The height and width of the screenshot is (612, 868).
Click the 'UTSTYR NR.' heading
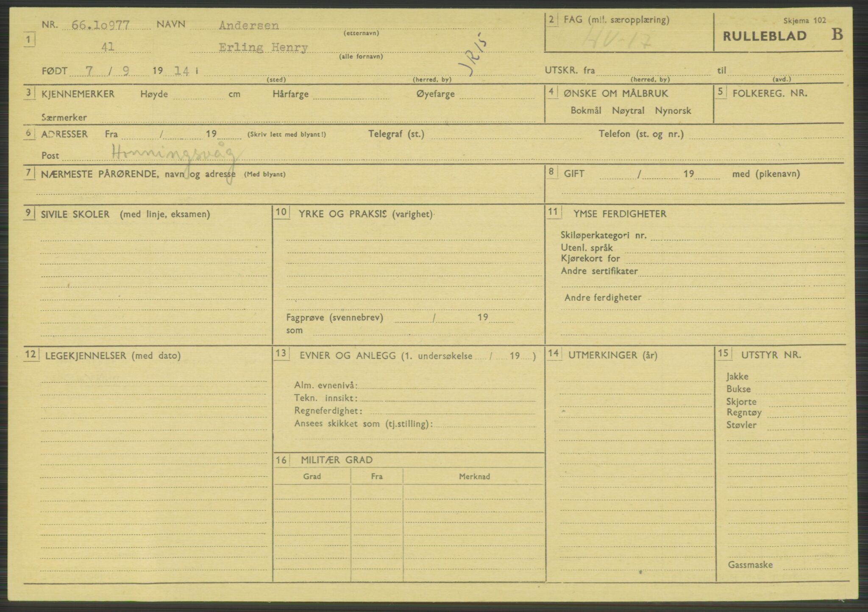771,355
